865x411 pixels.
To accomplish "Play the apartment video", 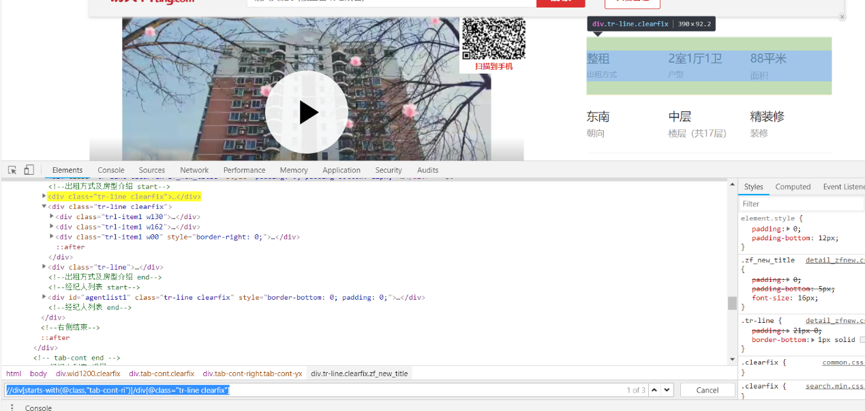I will point(307,113).
